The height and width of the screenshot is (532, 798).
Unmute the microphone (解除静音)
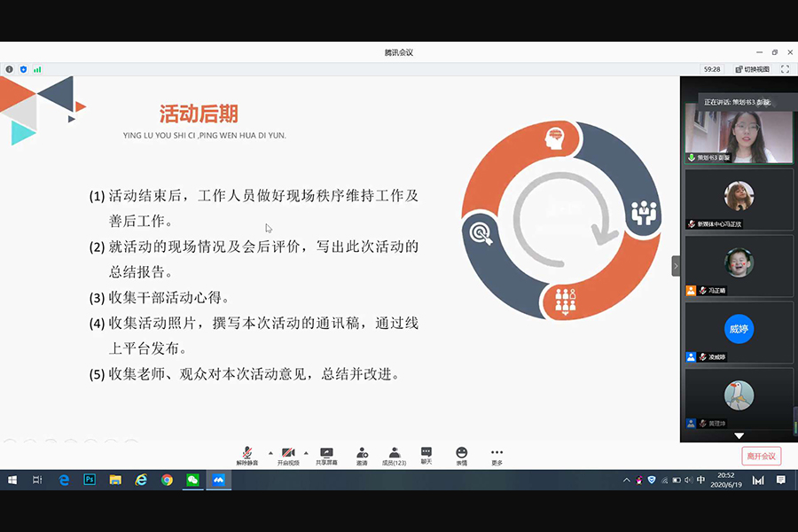247,455
